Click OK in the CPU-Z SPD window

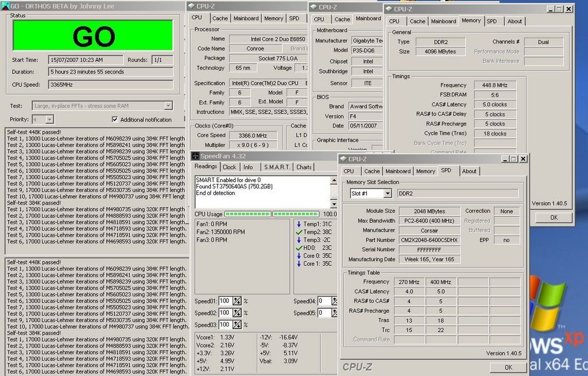click(x=508, y=367)
